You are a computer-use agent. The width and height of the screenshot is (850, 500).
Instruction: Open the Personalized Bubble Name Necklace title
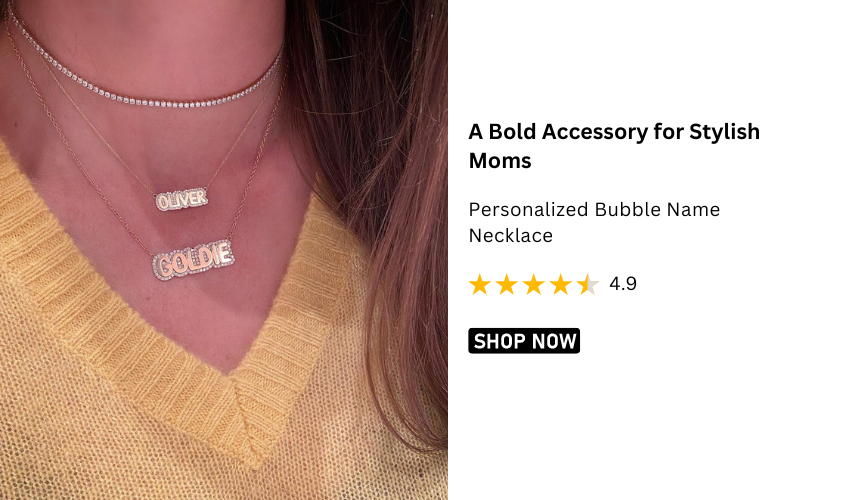click(594, 222)
